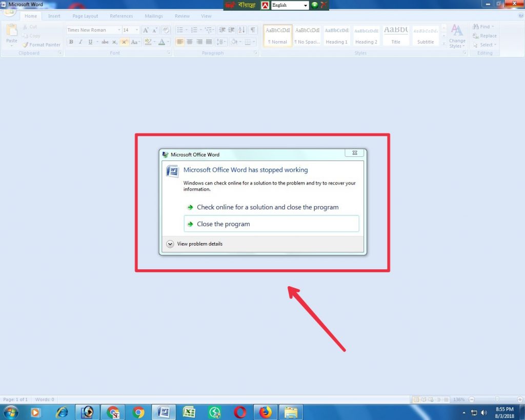The height and width of the screenshot is (420, 525).
Task: Switch to the View tab
Action: [x=206, y=16]
